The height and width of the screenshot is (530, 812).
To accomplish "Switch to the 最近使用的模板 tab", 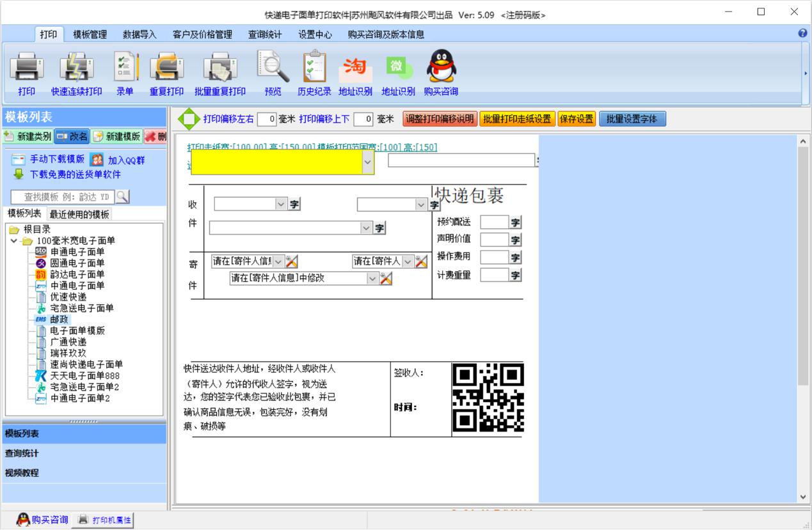I will tap(79, 214).
